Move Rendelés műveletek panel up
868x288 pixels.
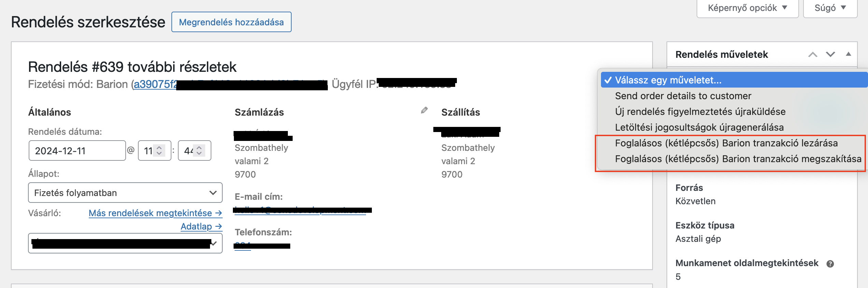tap(813, 54)
